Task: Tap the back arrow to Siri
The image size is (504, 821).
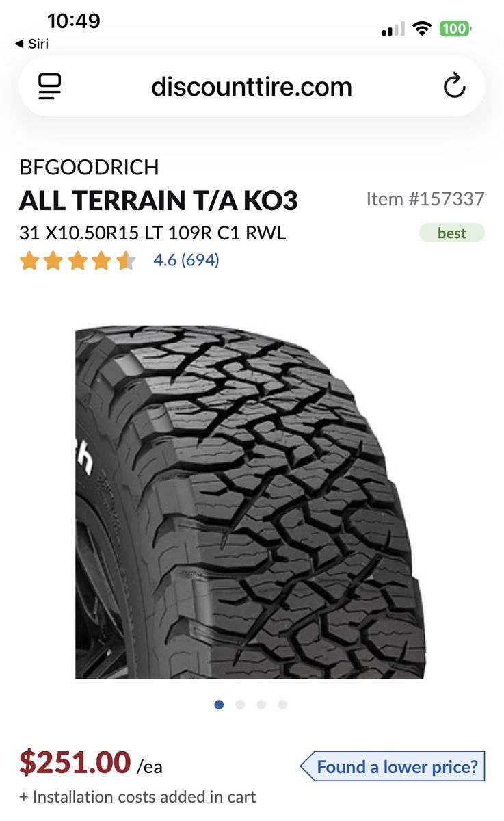Action: click(19, 44)
